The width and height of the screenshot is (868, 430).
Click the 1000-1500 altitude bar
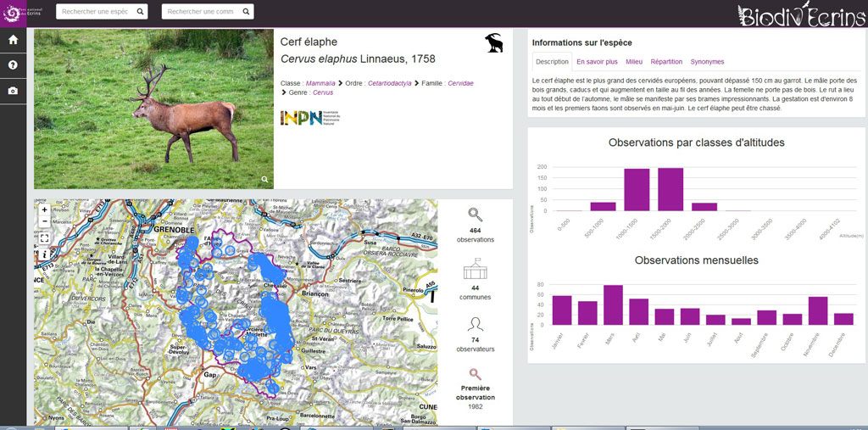click(x=637, y=189)
